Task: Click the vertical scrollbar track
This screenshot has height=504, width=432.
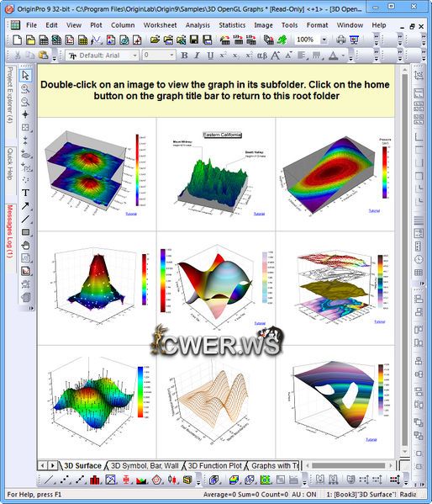Action: click(x=405, y=260)
